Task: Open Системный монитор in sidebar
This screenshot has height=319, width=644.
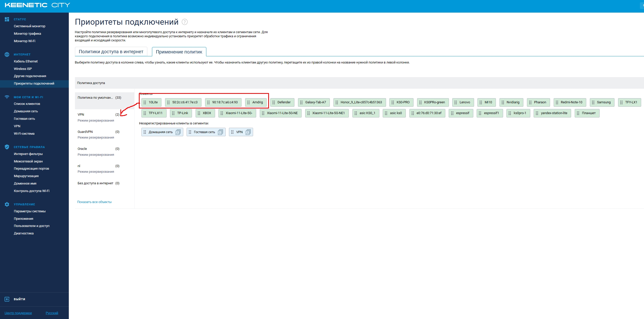Action: tap(30, 26)
